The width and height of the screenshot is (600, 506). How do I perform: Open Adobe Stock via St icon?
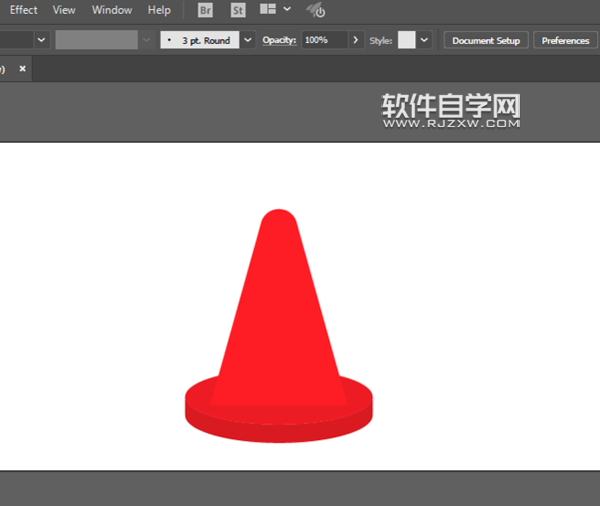tap(238, 10)
